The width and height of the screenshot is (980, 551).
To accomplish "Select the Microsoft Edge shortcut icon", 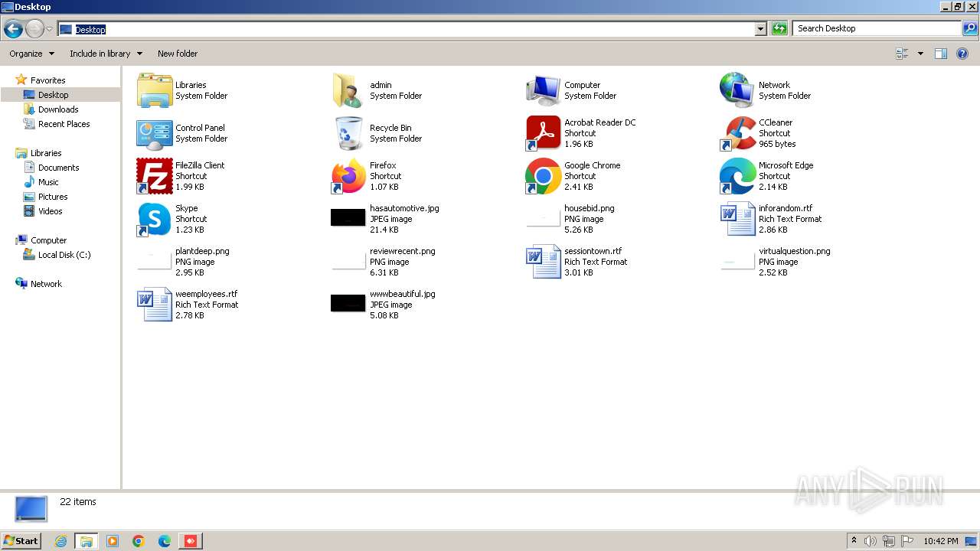I will [737, 176].
